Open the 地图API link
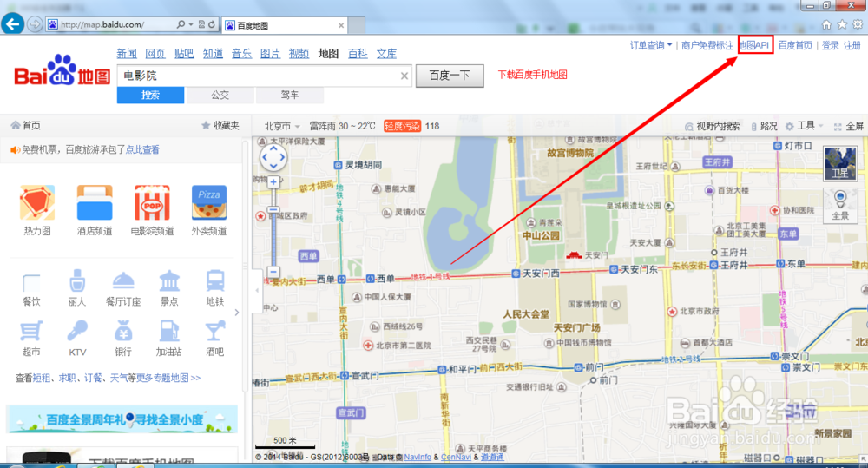 755,45
